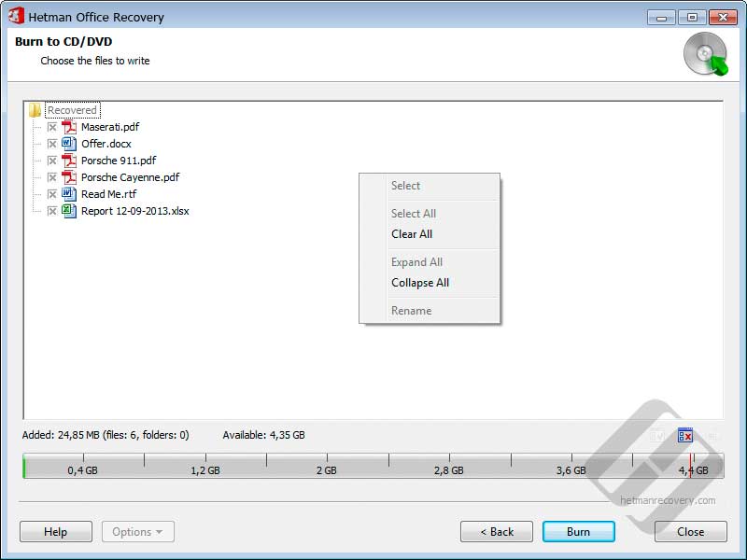Toggle the checkbox for Offer.docx
The width and height of the screenshot is (747, 560).
point(52,144)
